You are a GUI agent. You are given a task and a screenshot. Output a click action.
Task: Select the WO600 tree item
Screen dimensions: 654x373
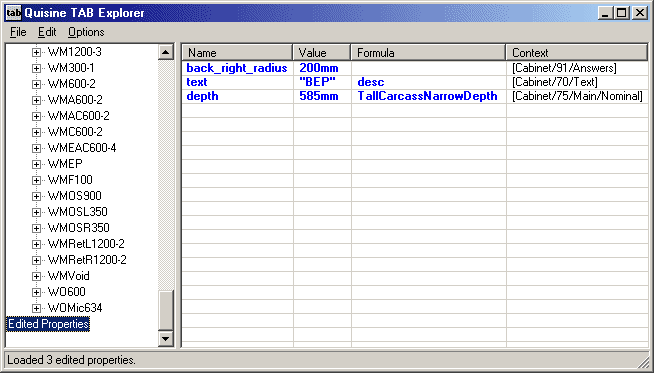click(67, 292)
